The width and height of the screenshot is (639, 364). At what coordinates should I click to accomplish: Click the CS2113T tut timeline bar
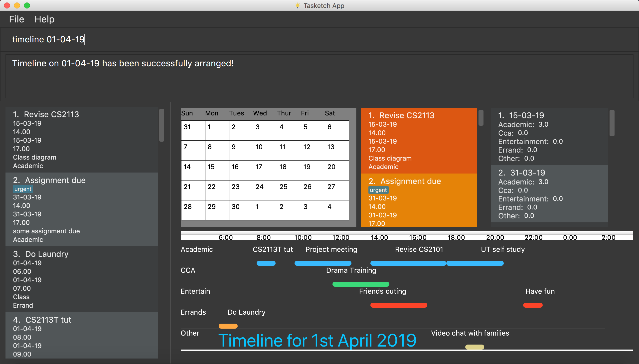click(x=266, y=263)
